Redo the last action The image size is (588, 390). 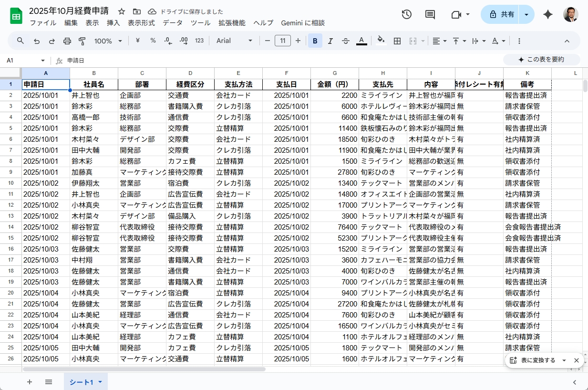pos(52,41)
